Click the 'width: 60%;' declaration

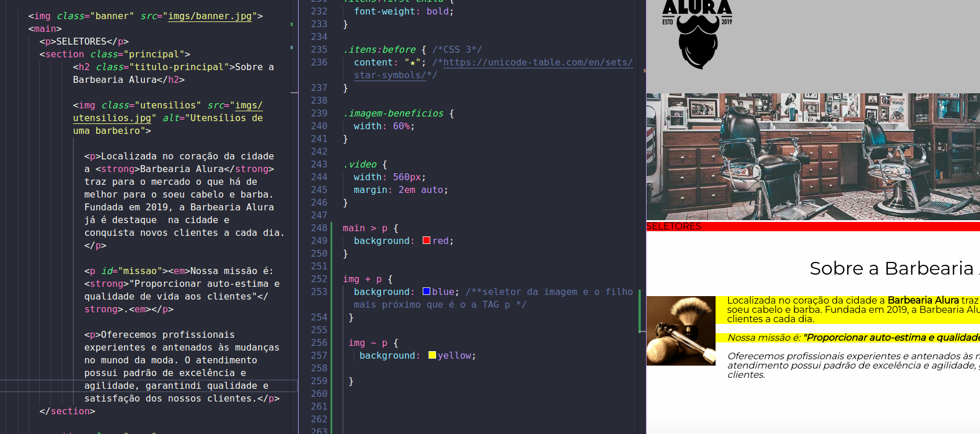pyautogui.click(x=384, y=126)
